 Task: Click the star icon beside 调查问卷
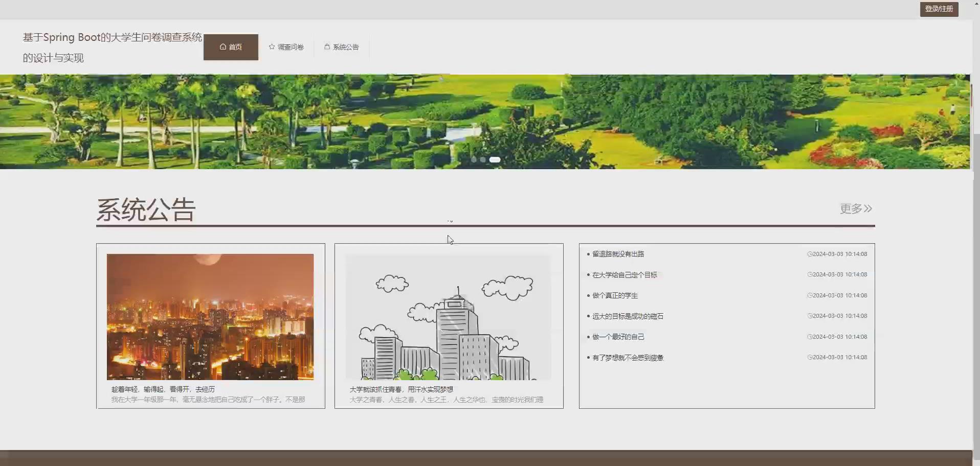[272, 46]
